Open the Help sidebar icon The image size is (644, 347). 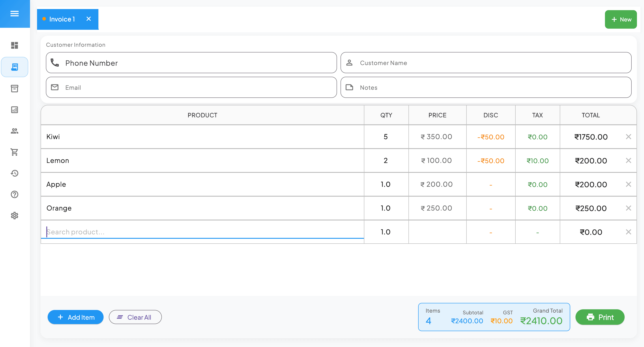pos(15,195)
